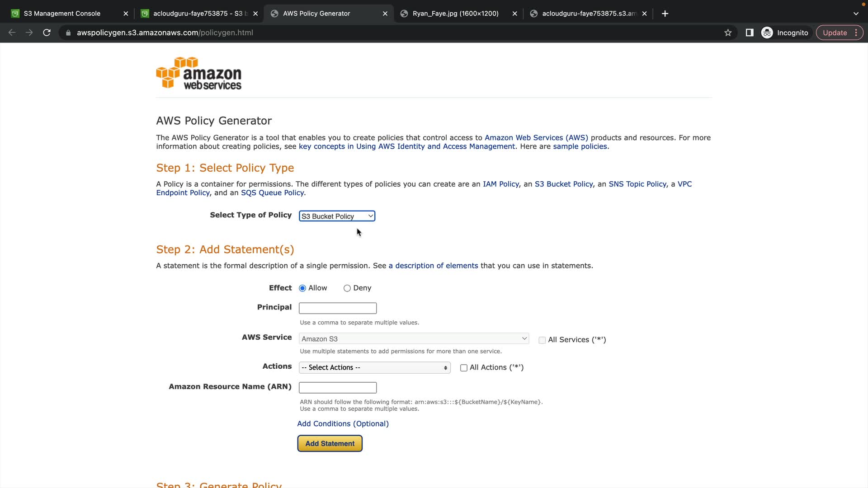Open the Select Type of Policy dropdown
This screenshot has width=868, height=488.
coord(337,216)
